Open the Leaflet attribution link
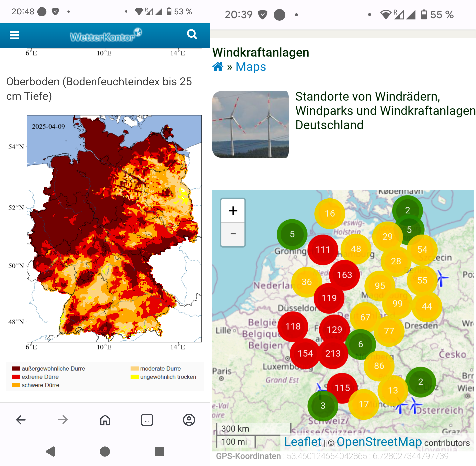The height and width of the screenshot is (466, 476). (303, 442)
